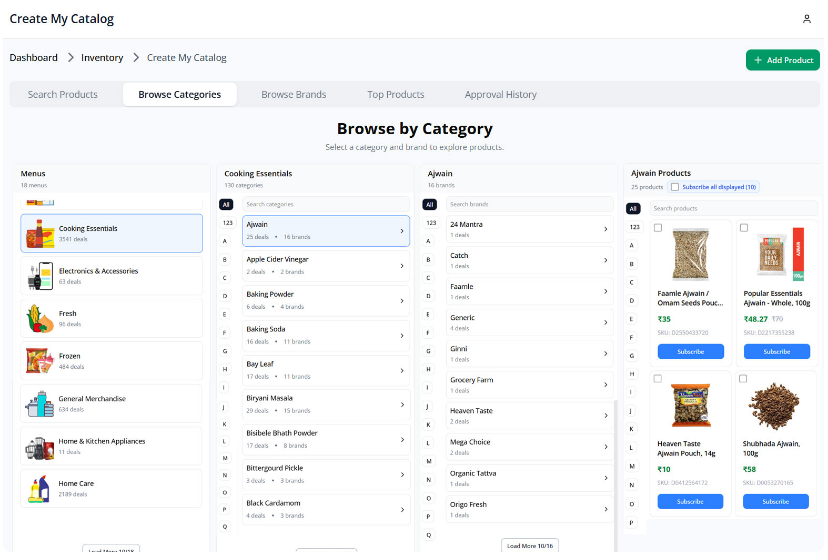Select the General Merchandise icon

tap(40, 403)
